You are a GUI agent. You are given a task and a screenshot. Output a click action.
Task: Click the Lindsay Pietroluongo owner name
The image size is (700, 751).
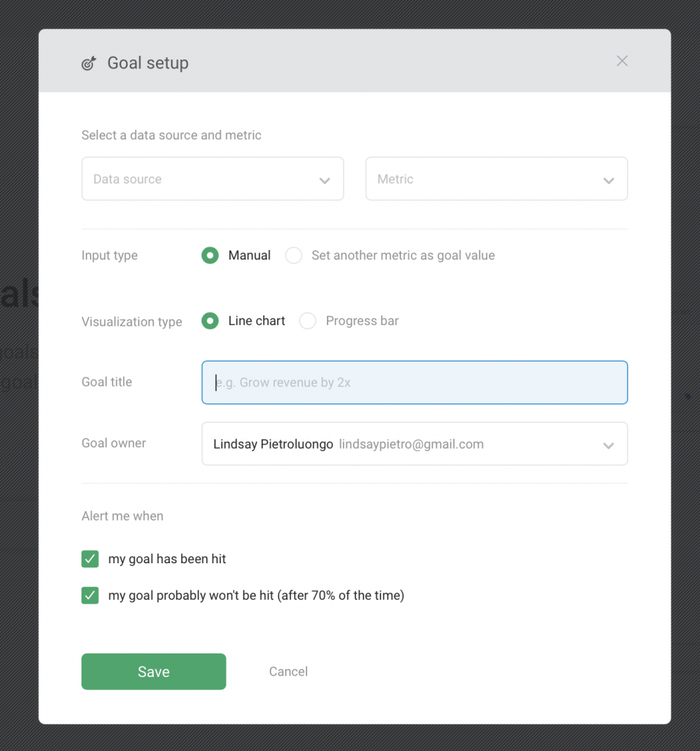coord(273,444)
